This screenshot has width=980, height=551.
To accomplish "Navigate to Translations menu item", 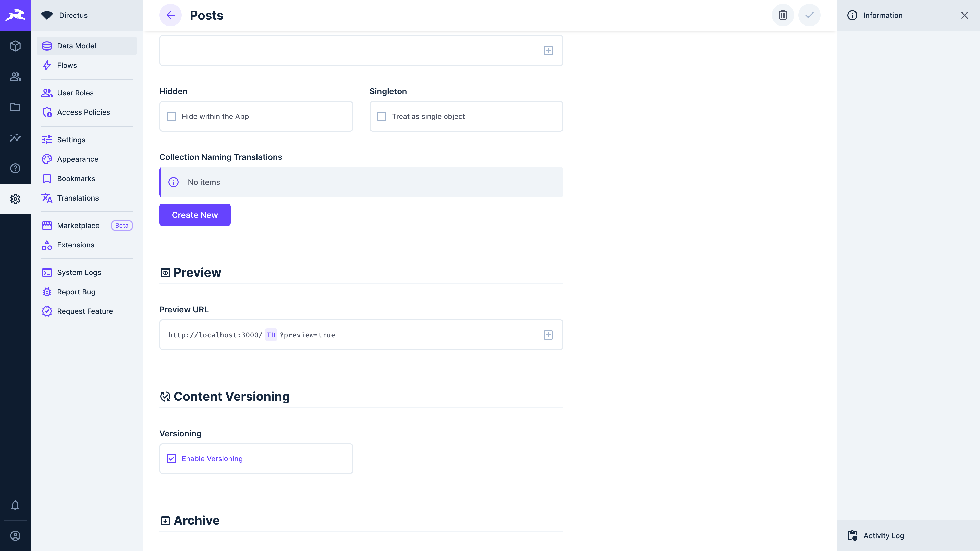I will point(78,198).
